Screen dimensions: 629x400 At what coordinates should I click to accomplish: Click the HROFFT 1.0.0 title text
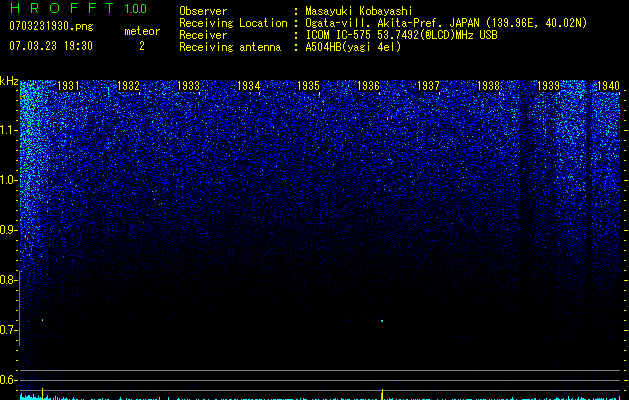(78, 8)
